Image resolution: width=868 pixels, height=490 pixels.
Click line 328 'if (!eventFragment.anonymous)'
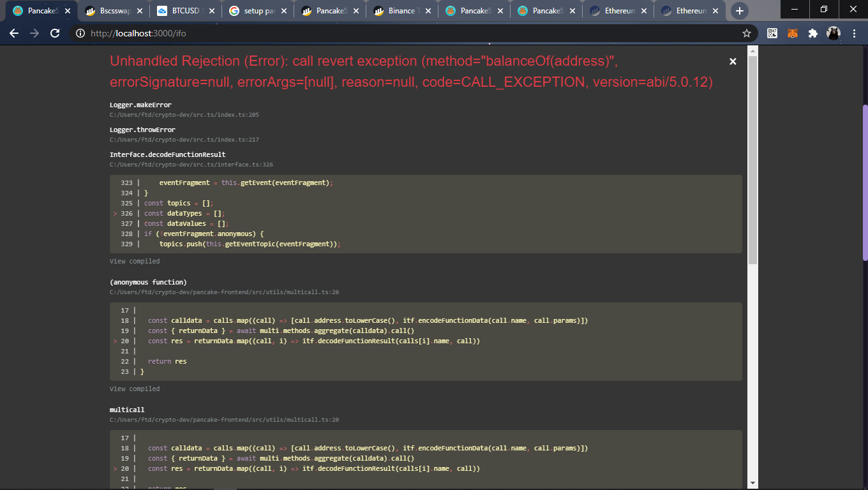204,234
